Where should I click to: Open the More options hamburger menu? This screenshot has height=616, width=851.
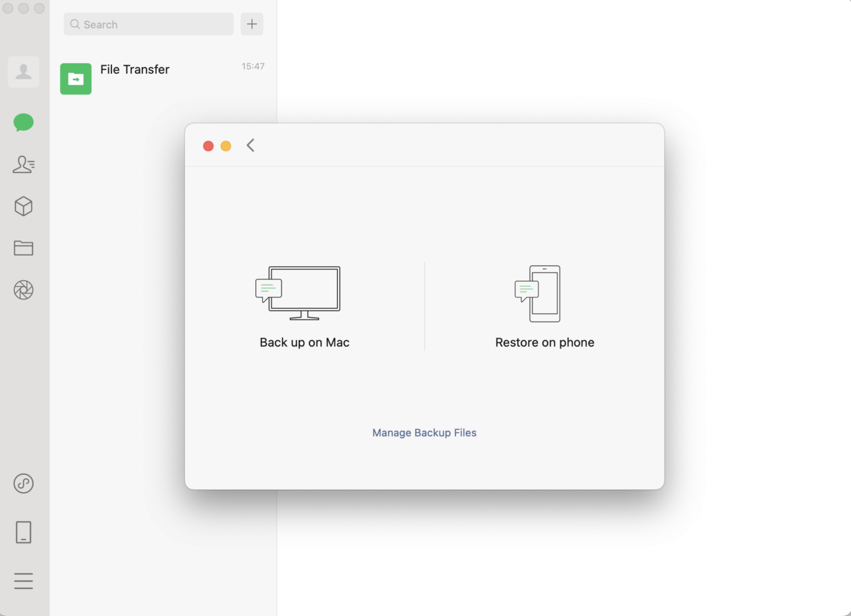coord(23,581)
